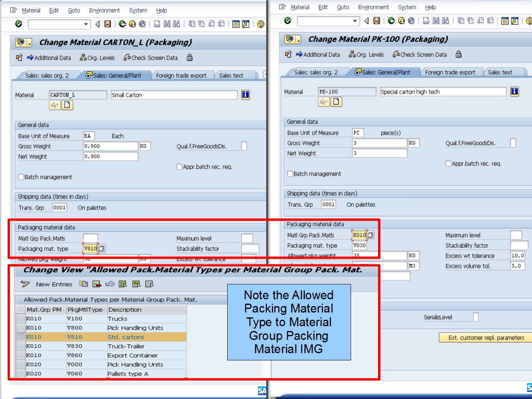Click Org. Levels in CARTON_L window
Image resolution: width=532 pixels, height=399 pixels.
coord(97,58)
